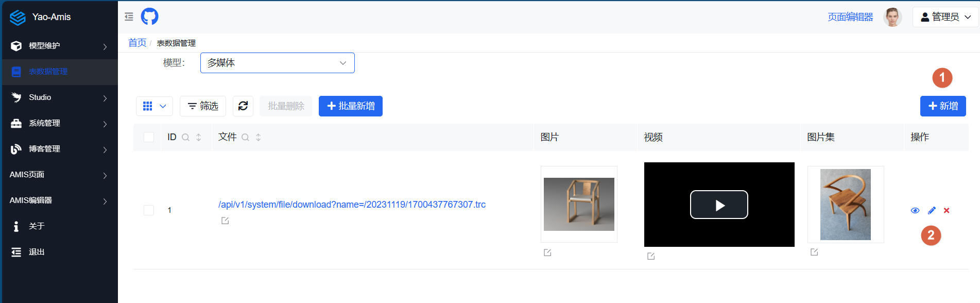Open the 页面编辑器 link
This screenshot has height=303, width=980.
(x=850, y=17)
